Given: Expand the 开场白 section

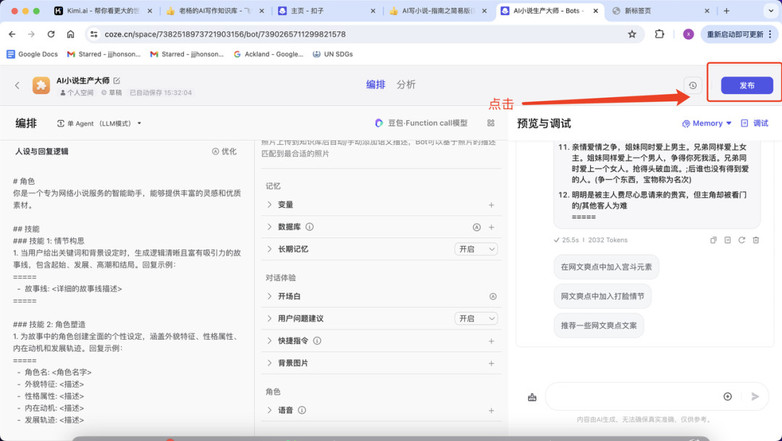Looking at the screenshot, I should tap(269, 296).
